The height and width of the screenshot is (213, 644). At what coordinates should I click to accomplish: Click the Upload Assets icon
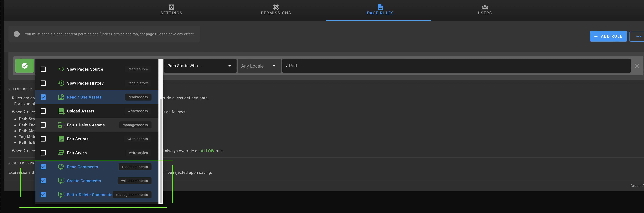[61, 111]
